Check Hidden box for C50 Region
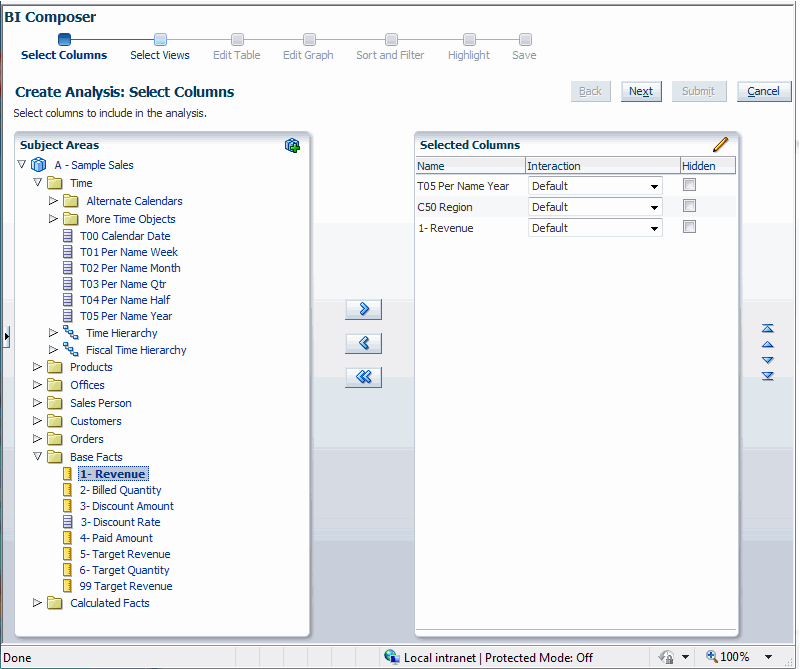Screen dimensions: 802x669 689,207
